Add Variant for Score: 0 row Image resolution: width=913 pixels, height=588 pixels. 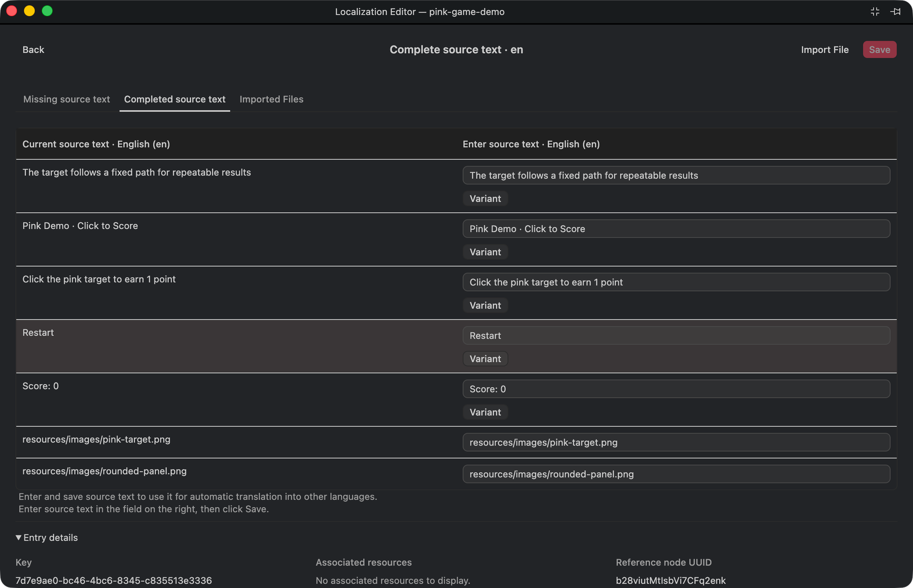pyautogui.click(x=485, y=412)
